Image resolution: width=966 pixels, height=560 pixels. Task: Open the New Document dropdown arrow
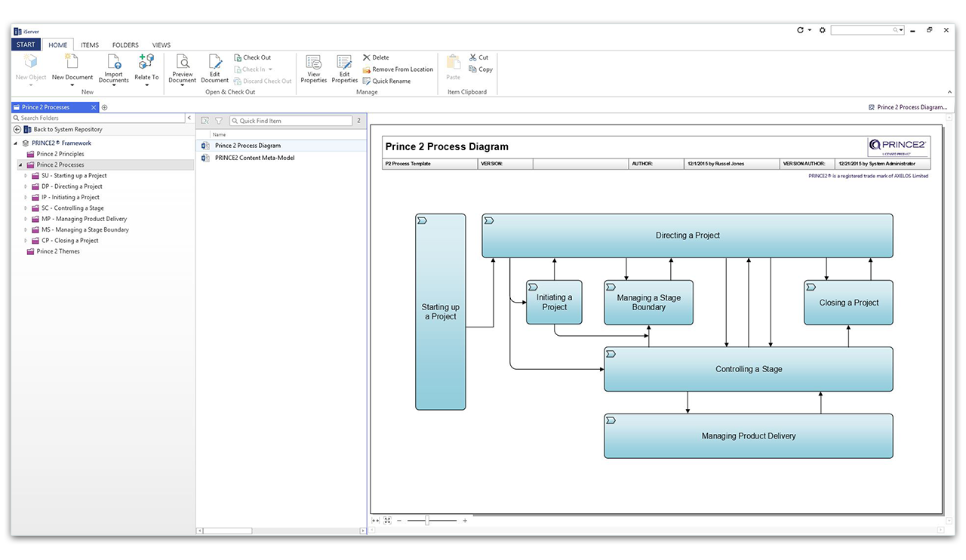(72, 85)
